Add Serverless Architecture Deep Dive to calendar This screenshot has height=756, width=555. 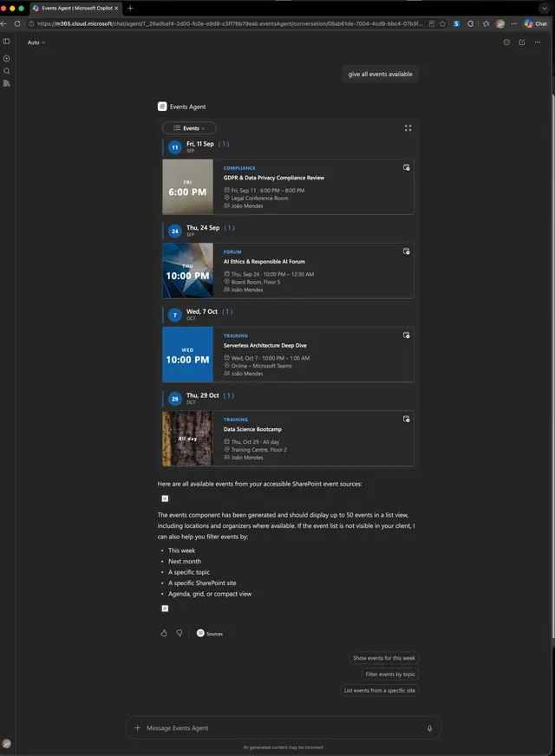[407, 336]
